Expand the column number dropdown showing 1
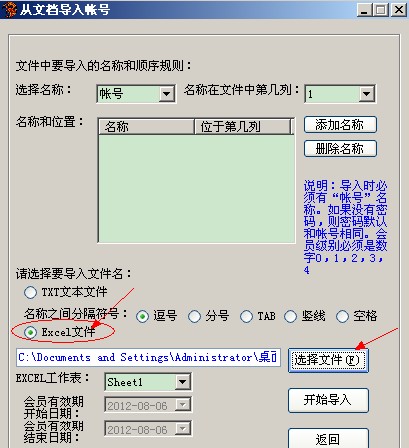409x448 pixels. coord(366,94)
